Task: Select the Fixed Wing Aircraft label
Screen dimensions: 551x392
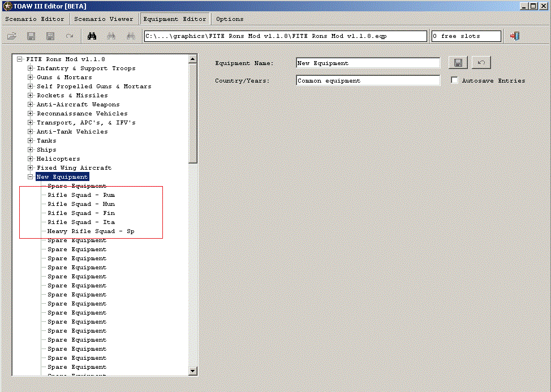Action: (74, 167)
